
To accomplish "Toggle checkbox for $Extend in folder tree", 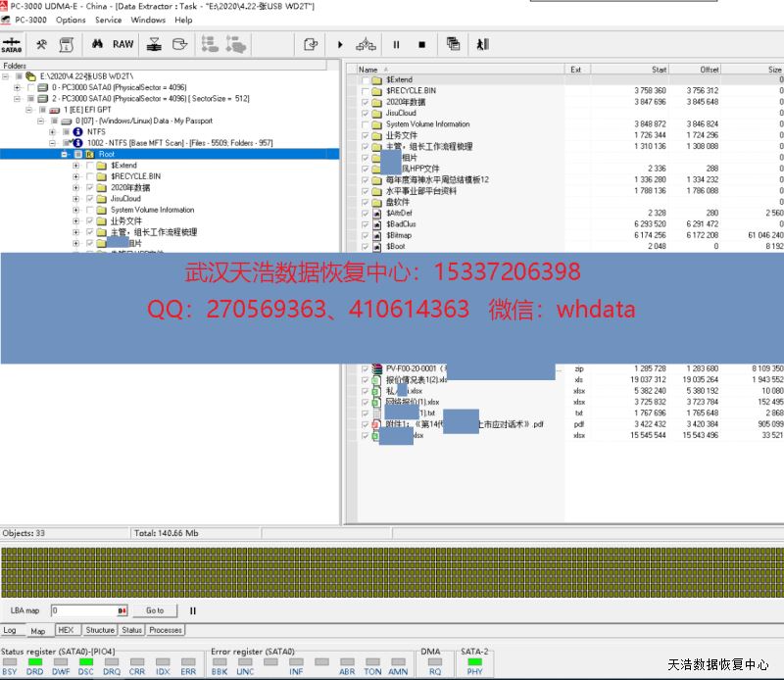I will click(x=91, y=166).
